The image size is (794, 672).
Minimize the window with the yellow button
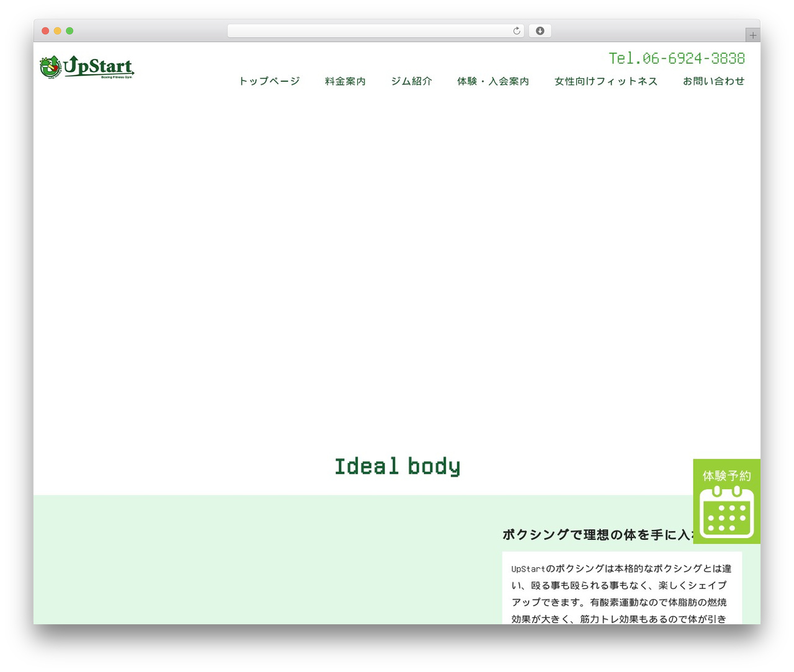(58, 31)
